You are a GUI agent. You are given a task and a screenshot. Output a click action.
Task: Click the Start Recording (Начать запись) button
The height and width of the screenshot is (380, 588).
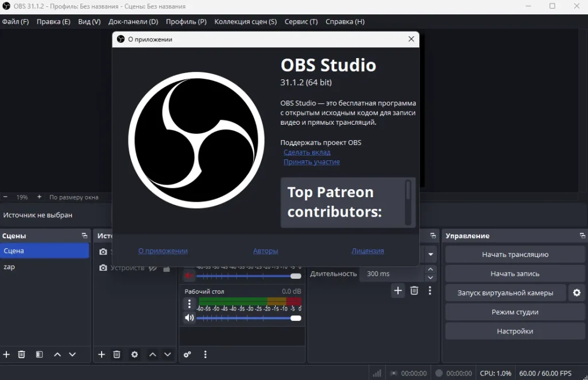[x=514, y=274]
